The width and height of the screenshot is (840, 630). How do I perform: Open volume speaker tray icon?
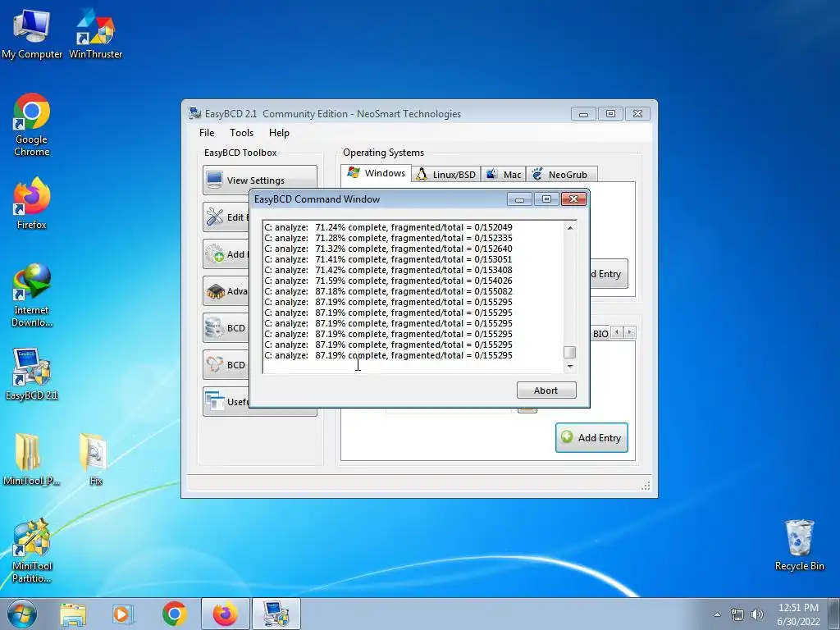click(x=756, y=614)
